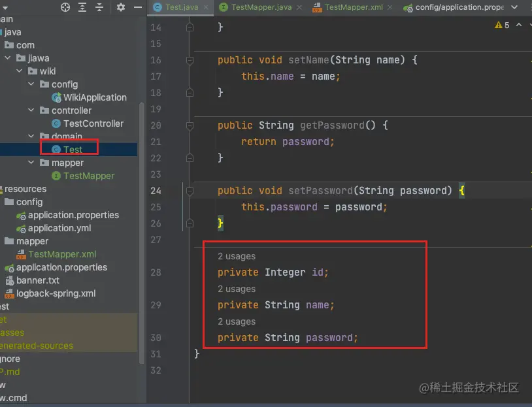This screenshot has height=407, width=532.
Task: Close the TestMapper.xml tab
Action: coord(390,7)
